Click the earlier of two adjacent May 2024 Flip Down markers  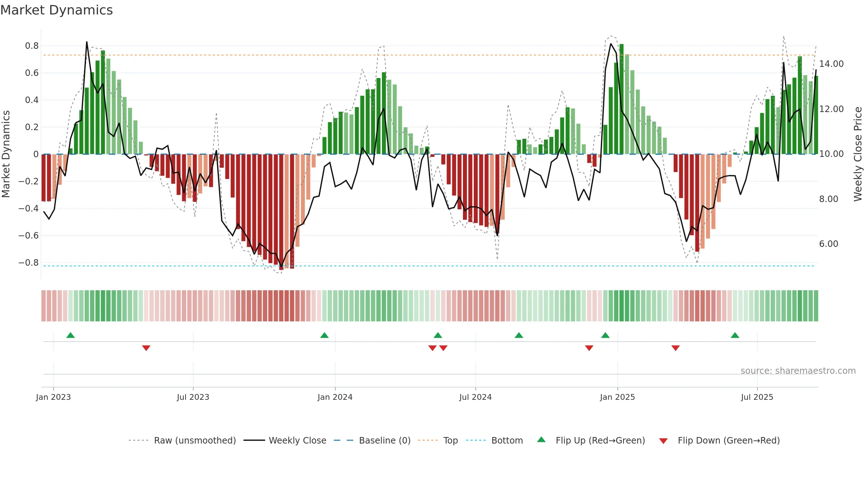point(433,348)
